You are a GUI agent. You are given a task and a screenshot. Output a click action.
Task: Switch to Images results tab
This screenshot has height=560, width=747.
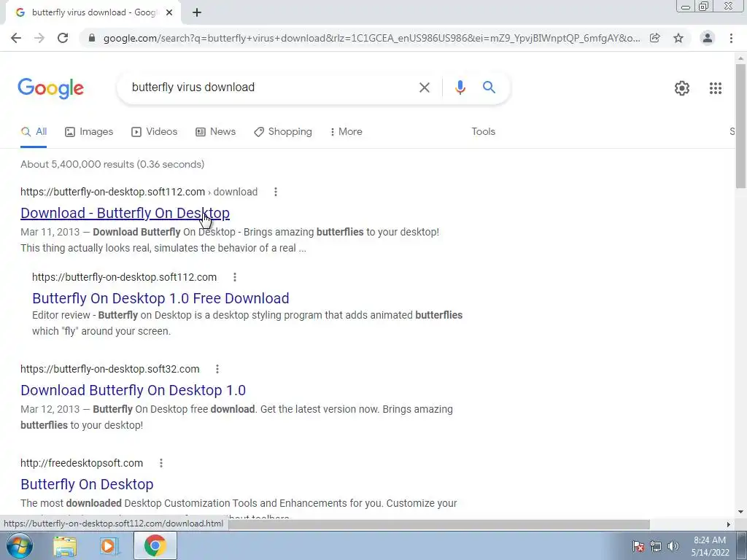point(89,132)
